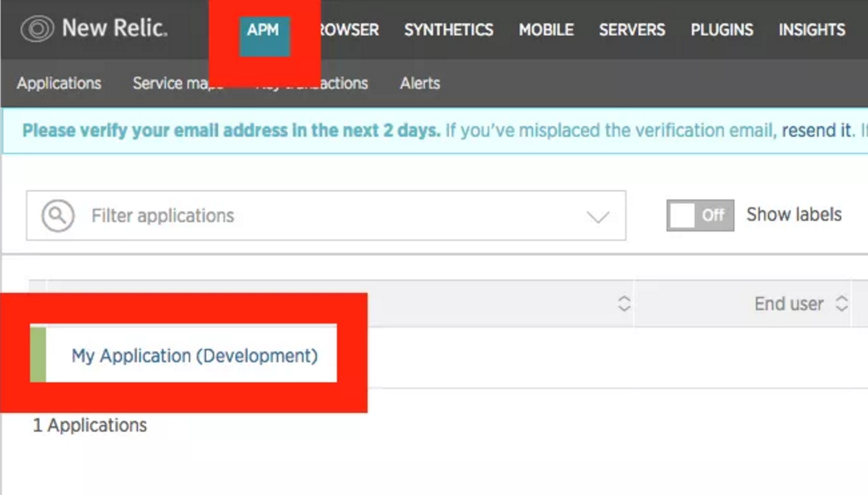Open the SYNTHETICS tab

coord(448,30)
